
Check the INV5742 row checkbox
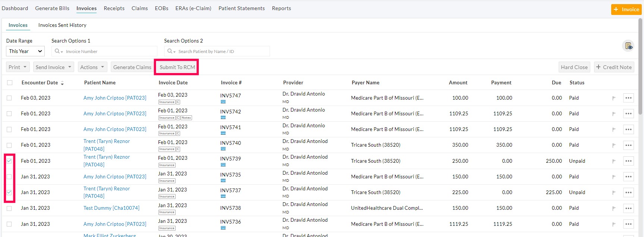(x=9, y=114)
